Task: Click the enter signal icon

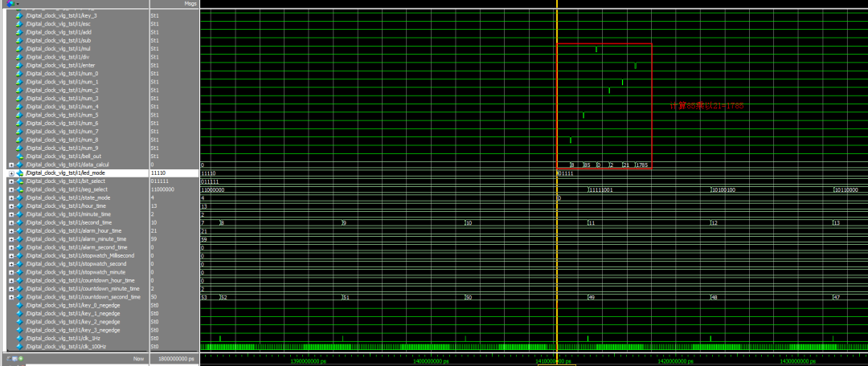Action: [x=20, y=65]
